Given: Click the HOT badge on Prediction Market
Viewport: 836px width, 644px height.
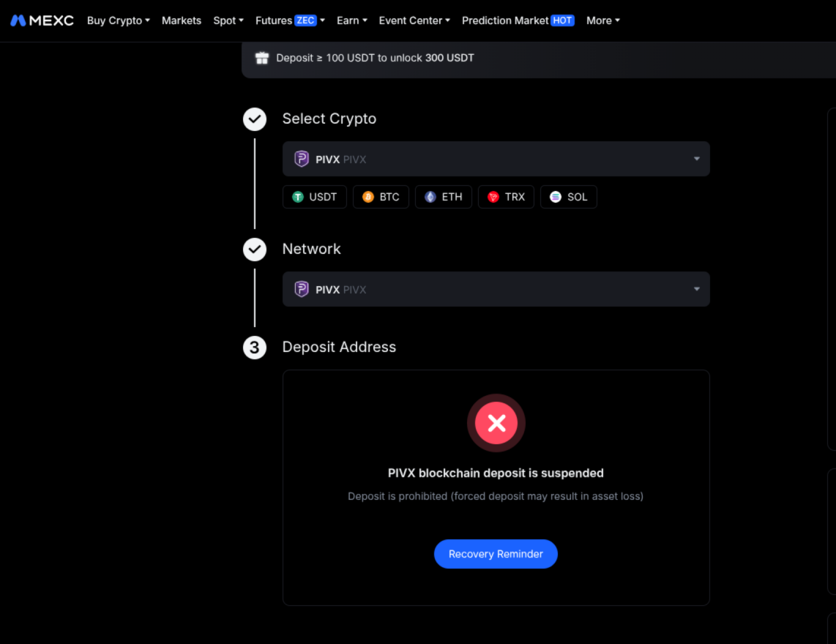Looking at the screenshot, I should tap(562, 20).
